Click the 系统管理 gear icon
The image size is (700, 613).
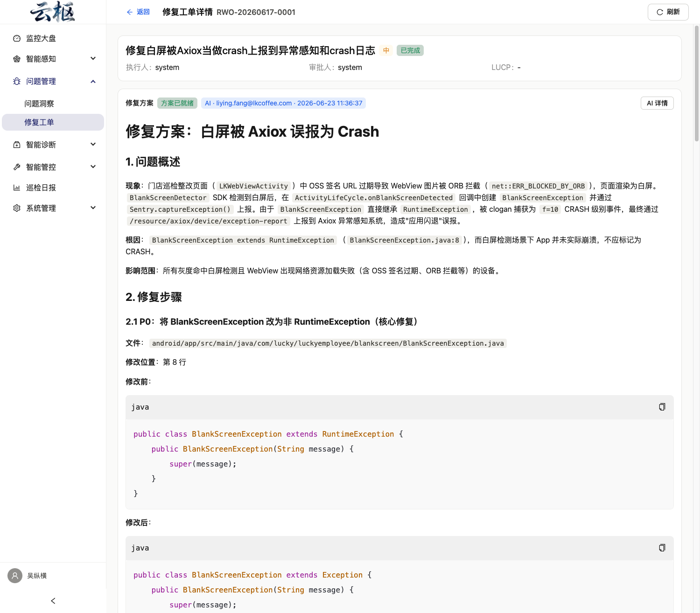(x=17, y=208)
